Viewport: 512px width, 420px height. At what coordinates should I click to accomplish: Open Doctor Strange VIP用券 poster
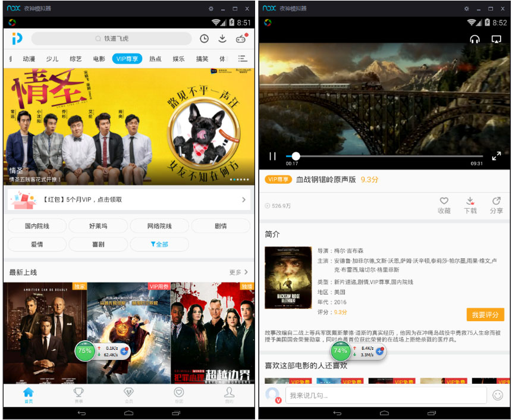(128, 333)
